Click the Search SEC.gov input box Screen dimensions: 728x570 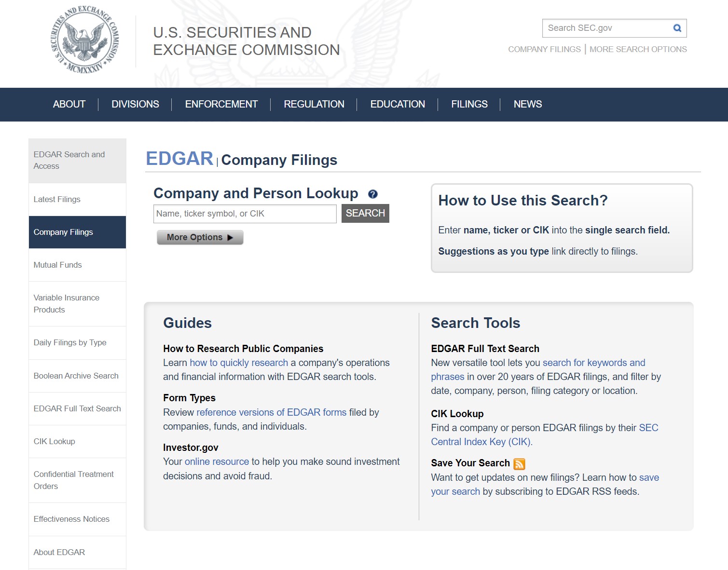(607, 28)
